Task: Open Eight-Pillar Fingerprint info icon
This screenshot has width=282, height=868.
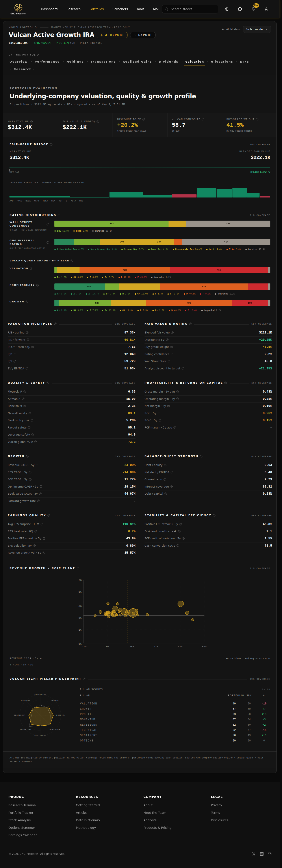Action: point(84,679)
